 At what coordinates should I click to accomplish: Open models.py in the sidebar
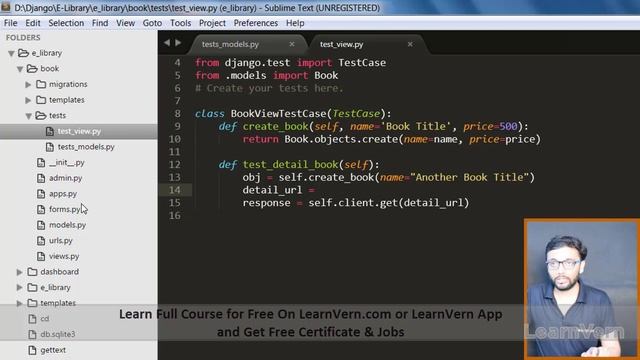67,225
